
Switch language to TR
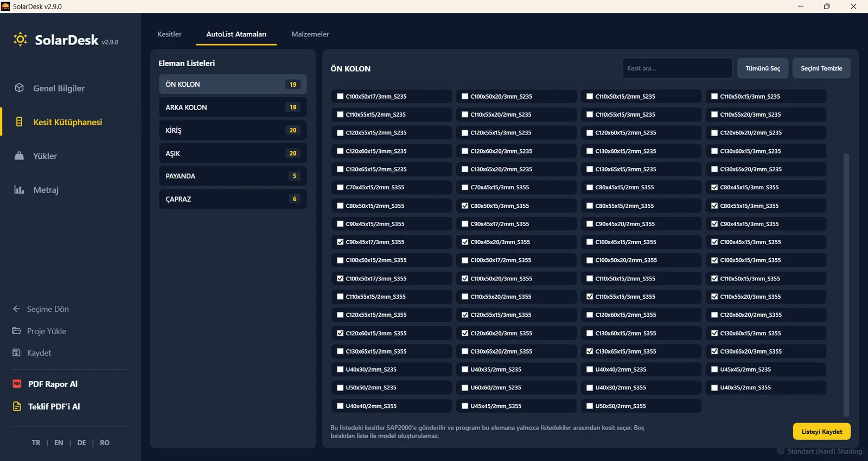(36, 443)
